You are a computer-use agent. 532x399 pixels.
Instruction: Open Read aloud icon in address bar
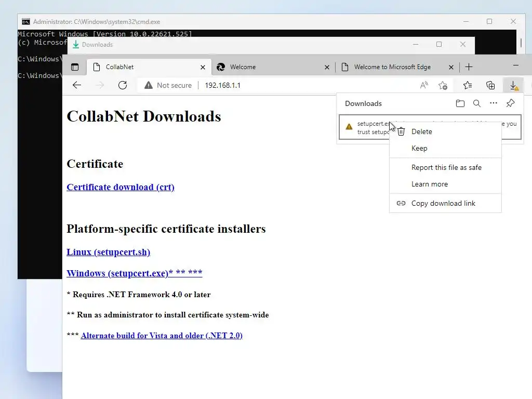[424, 85]
